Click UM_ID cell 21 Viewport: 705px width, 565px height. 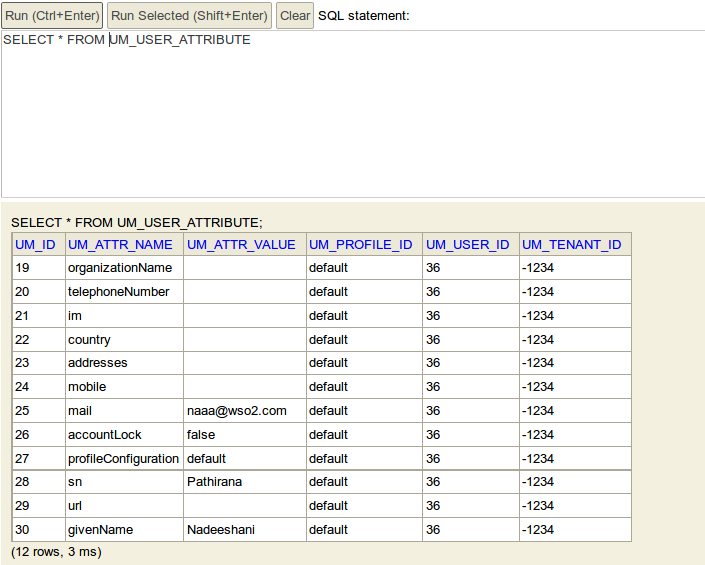pos(39,316)
